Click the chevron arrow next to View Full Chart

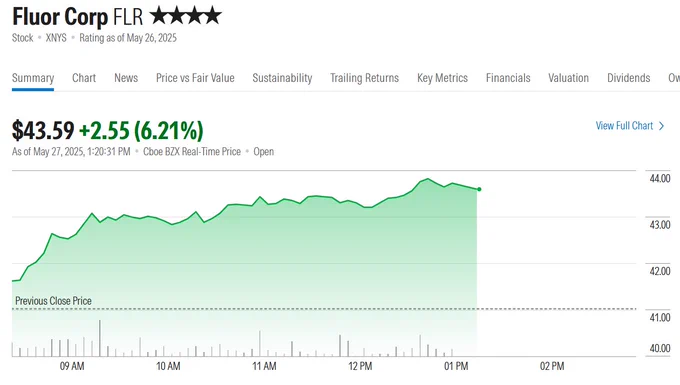pyautogui.click(x=661, y=126)
